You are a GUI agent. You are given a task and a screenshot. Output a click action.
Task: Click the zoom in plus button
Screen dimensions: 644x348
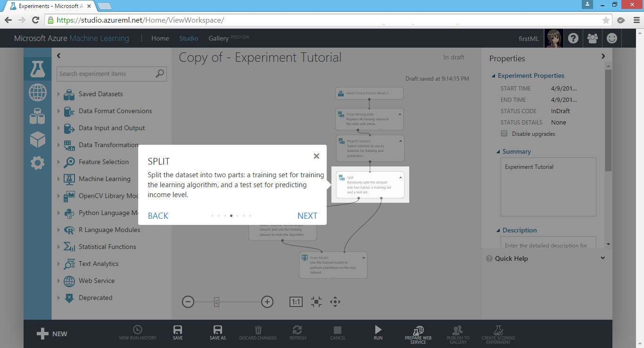(267, 302)
